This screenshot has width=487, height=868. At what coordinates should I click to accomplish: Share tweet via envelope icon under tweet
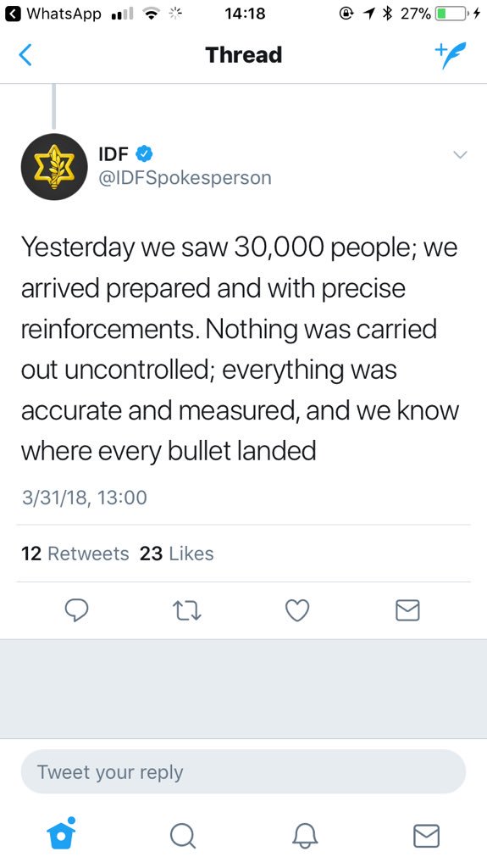[408, 610]
